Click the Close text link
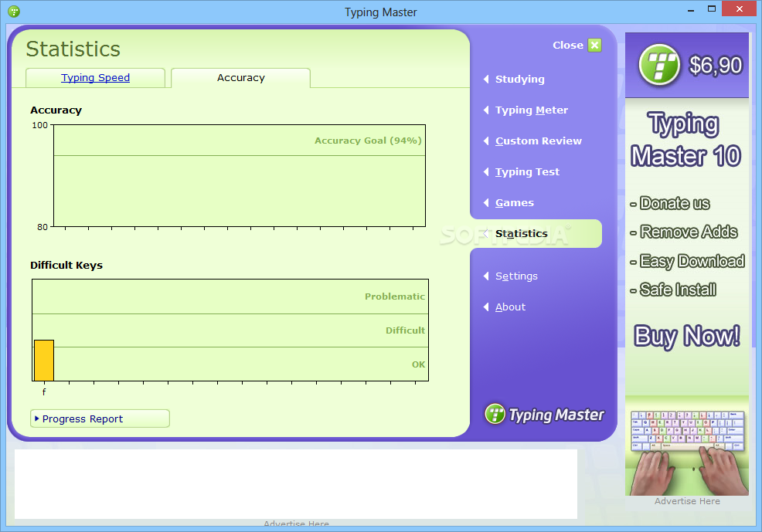The height and width of the screenshot is (532, 762). pyautogui.click(x=567, y=45)
